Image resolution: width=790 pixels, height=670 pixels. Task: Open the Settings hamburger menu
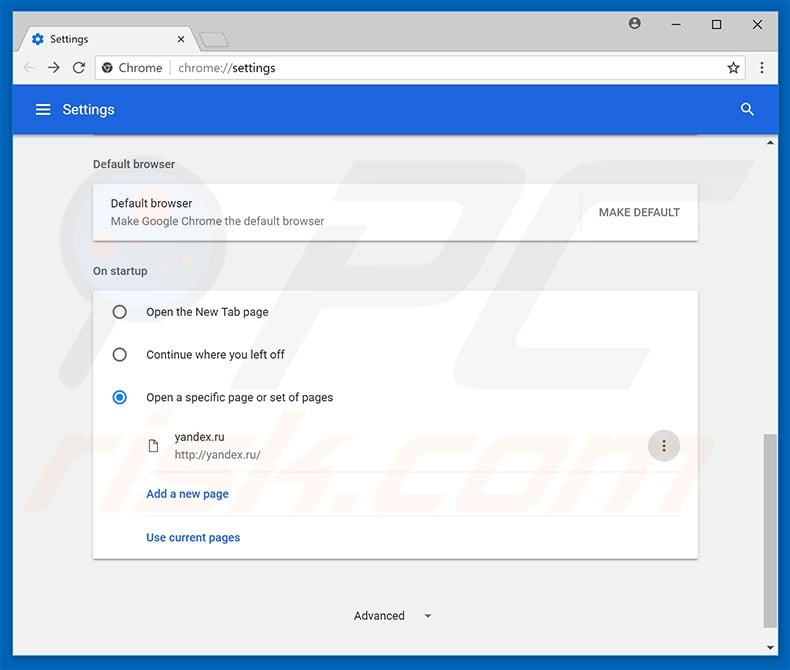click(43, 109)
